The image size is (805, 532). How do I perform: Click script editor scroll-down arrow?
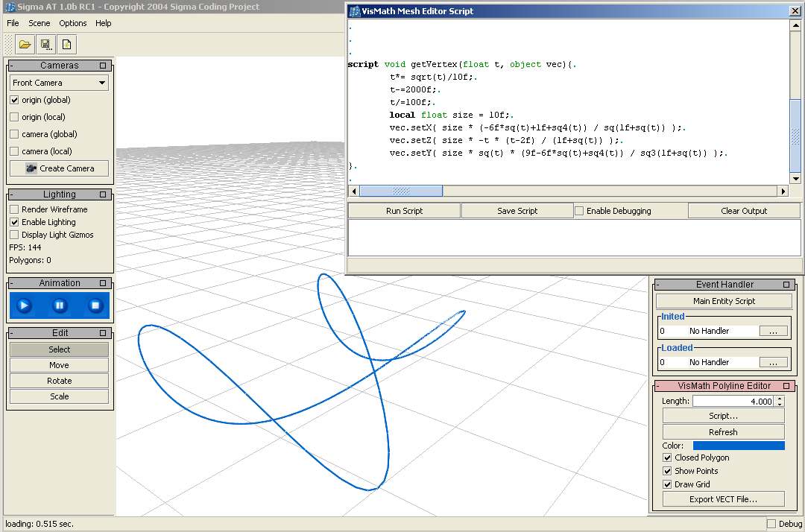click(795, 179)
